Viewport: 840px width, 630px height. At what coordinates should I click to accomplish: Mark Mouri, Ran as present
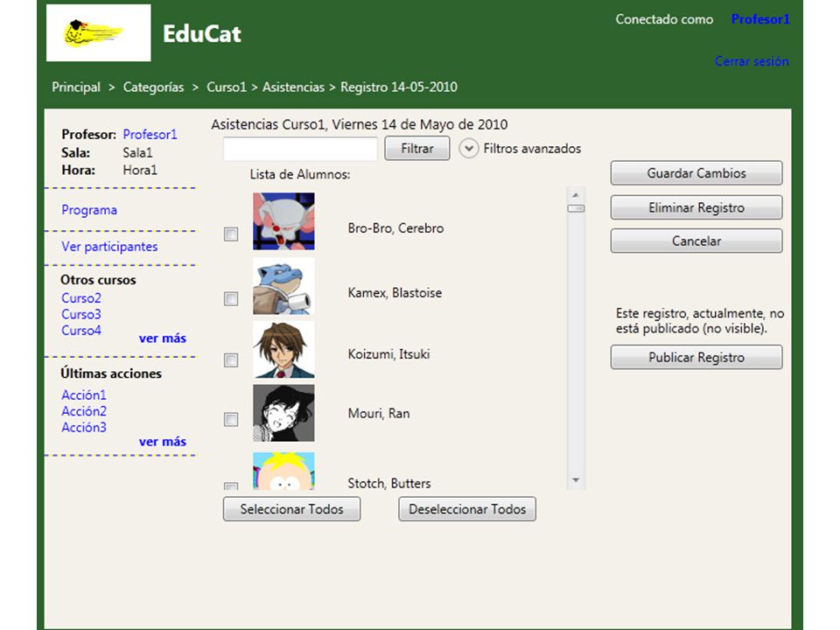[231, 419]
